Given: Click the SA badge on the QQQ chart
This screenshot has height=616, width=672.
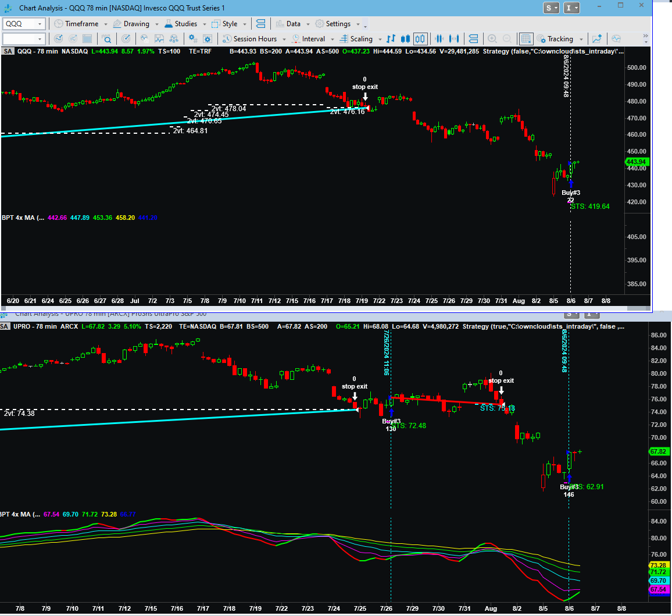Looking at the screenshot, I should point(8,51).
